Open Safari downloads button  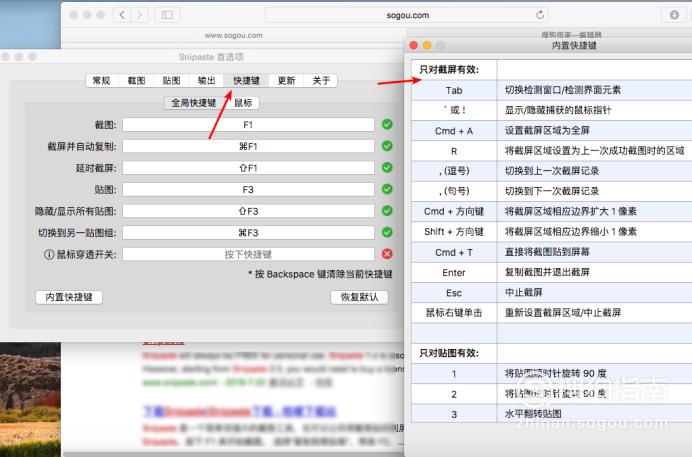[x=674, y=15]
